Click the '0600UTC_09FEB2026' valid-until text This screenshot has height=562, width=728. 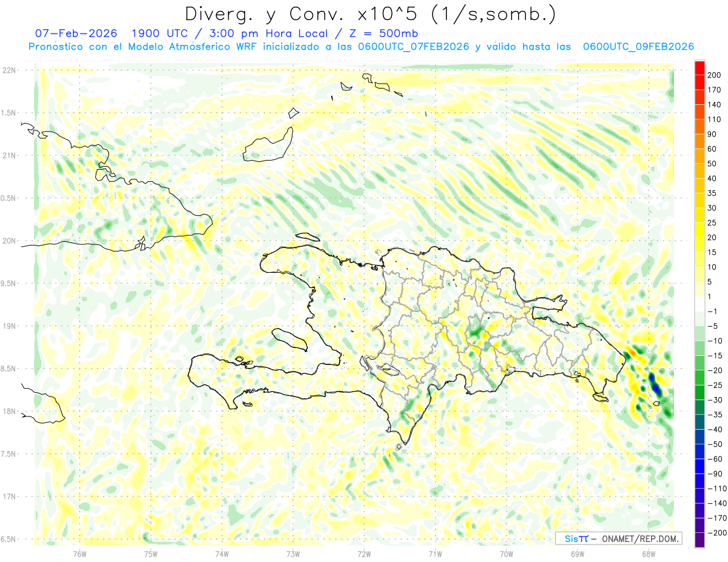coord(638,47)
